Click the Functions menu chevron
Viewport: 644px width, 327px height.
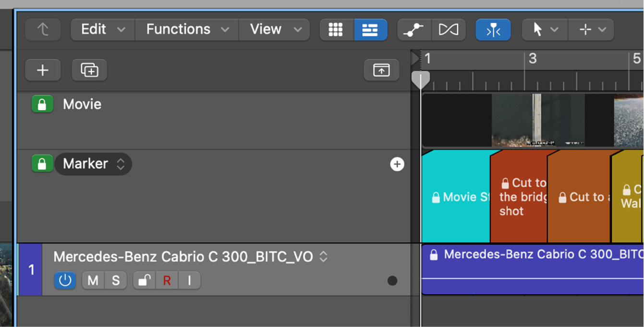225,30
